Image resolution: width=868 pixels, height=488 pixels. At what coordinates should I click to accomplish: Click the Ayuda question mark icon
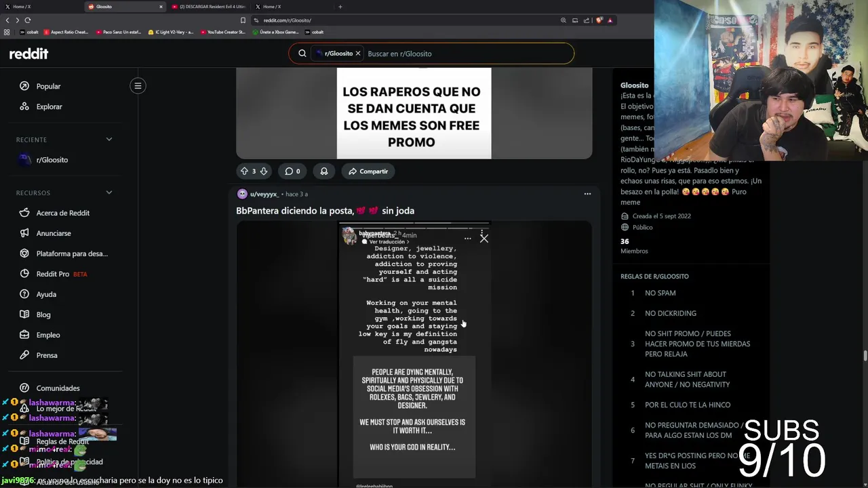click(24, 294)
